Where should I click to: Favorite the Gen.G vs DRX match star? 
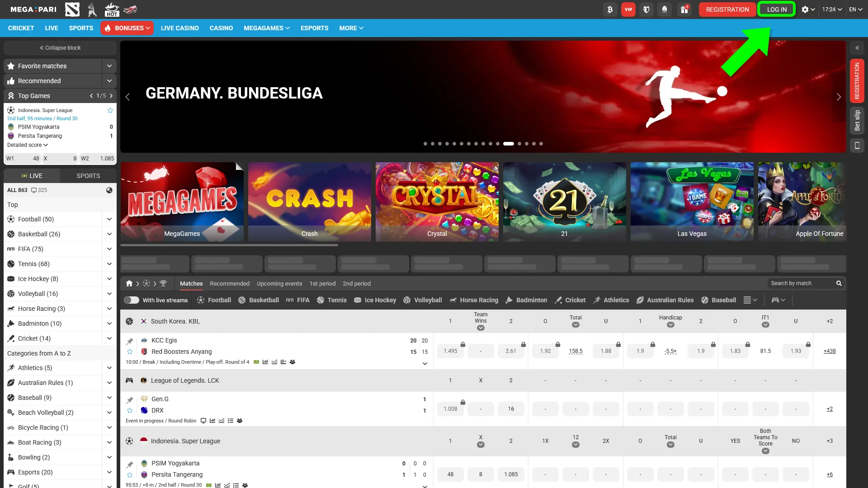click(130, 410)
